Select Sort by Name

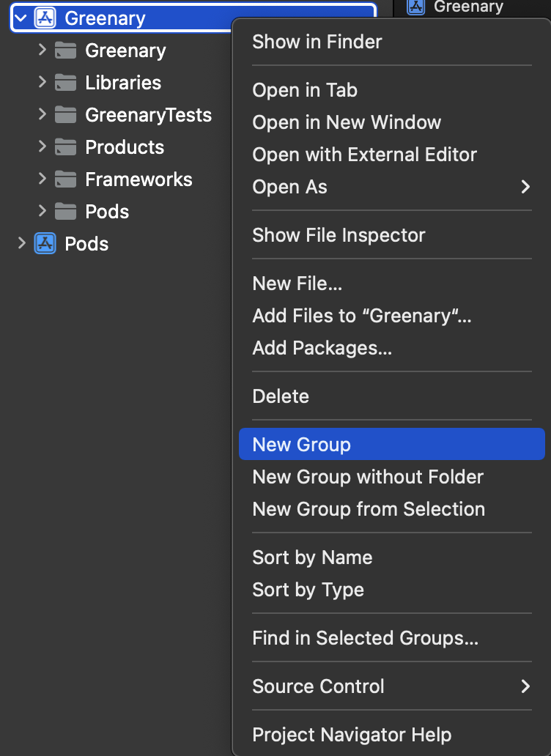coord(312,557)
